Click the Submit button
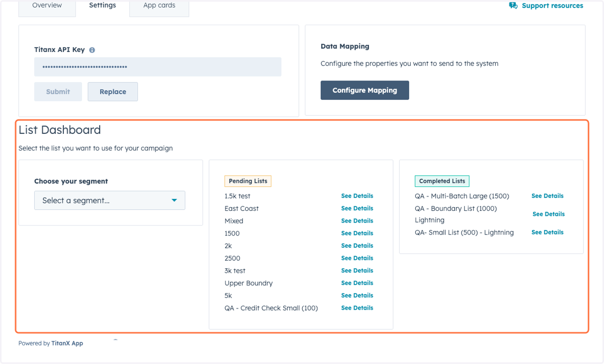Screen dimensions: 604x364 tap(58, 92)
